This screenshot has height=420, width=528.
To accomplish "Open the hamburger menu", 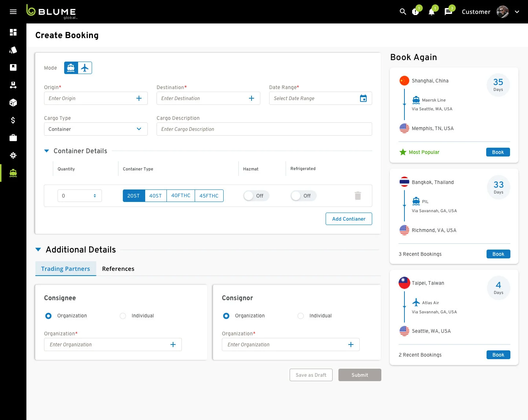I will pyautogui.click(x=13, y=12).
